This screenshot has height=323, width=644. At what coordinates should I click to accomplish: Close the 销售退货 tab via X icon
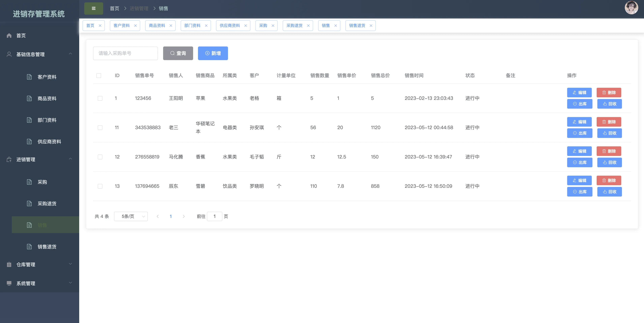pos(371,26)
